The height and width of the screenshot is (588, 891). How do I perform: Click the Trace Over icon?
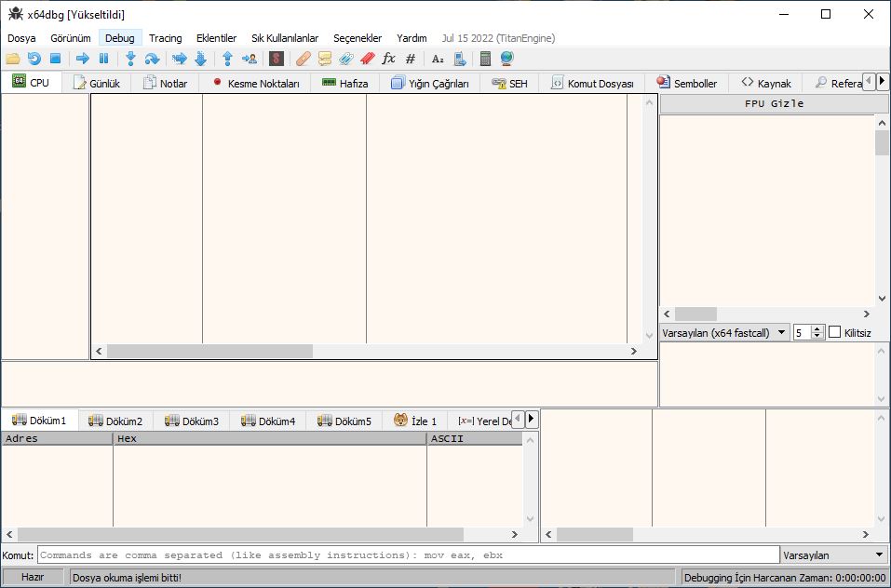(x=200, y=59)
